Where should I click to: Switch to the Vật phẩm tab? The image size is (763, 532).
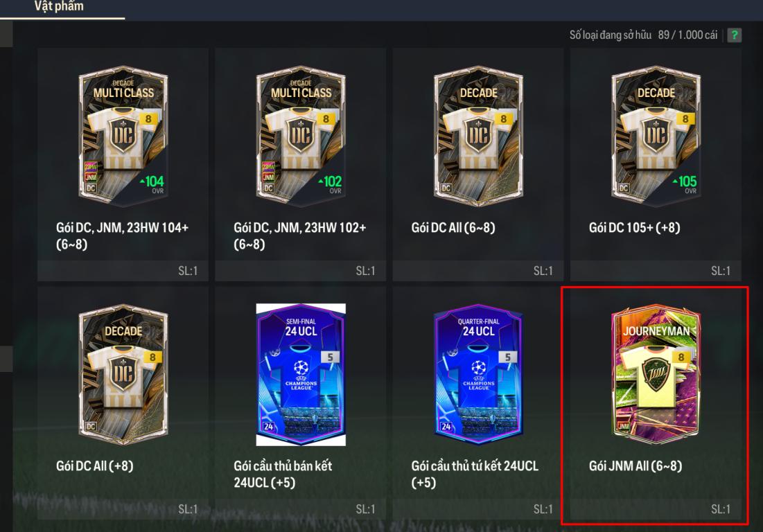click(x=59, y=7)
